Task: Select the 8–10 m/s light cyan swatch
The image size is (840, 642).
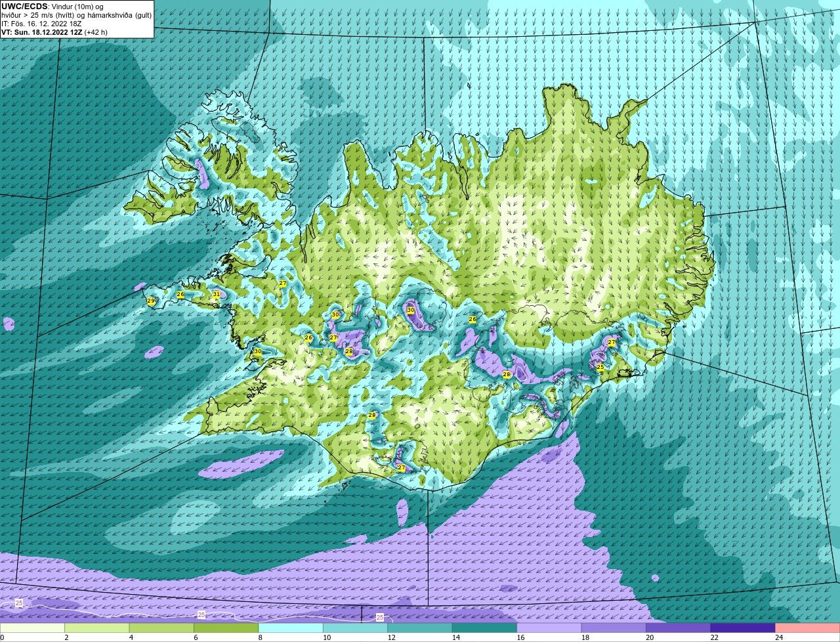Action: [x=291, y=628]
